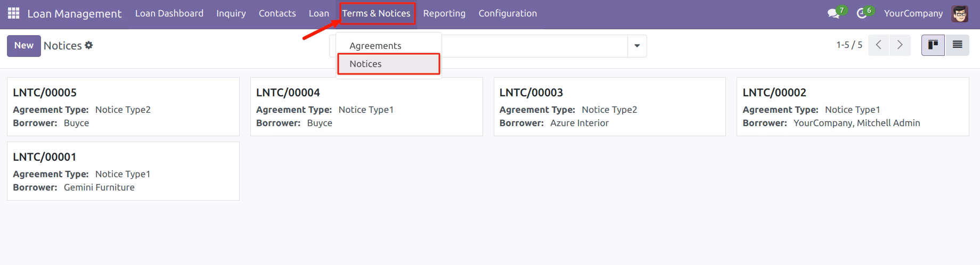980x265 pixels.
Task: Open the LNTC/00002 notice card
Action: [x=853, y=106]
